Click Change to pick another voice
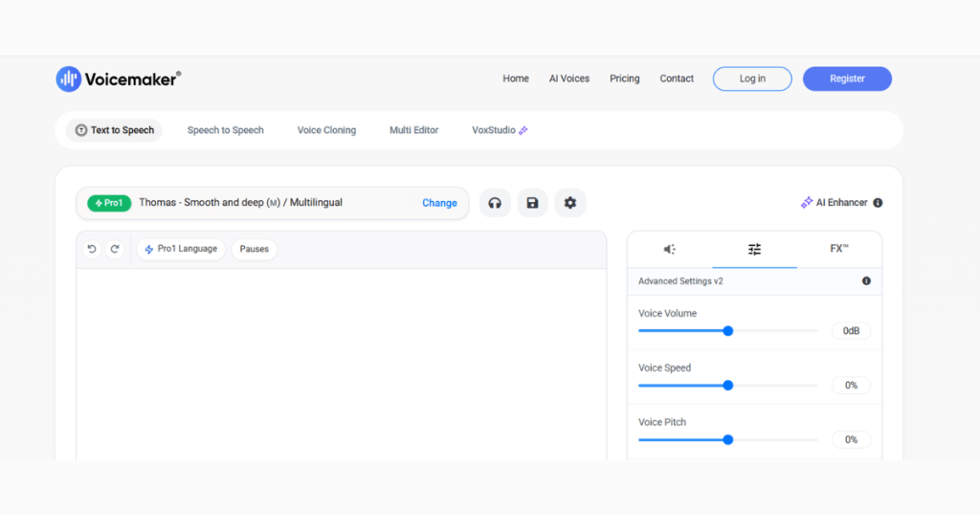980x515 pixels. (439, 203)
